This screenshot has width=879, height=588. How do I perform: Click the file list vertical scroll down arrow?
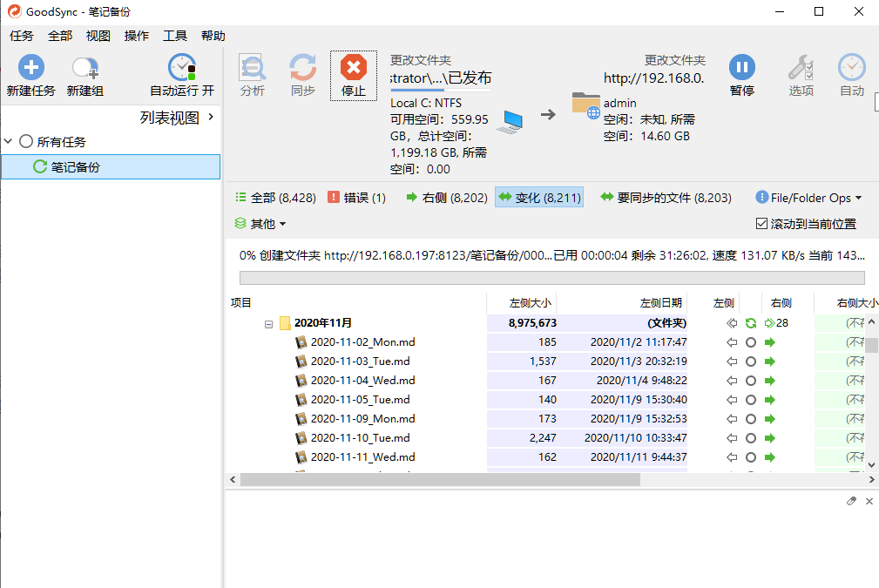tap(871, 464)
